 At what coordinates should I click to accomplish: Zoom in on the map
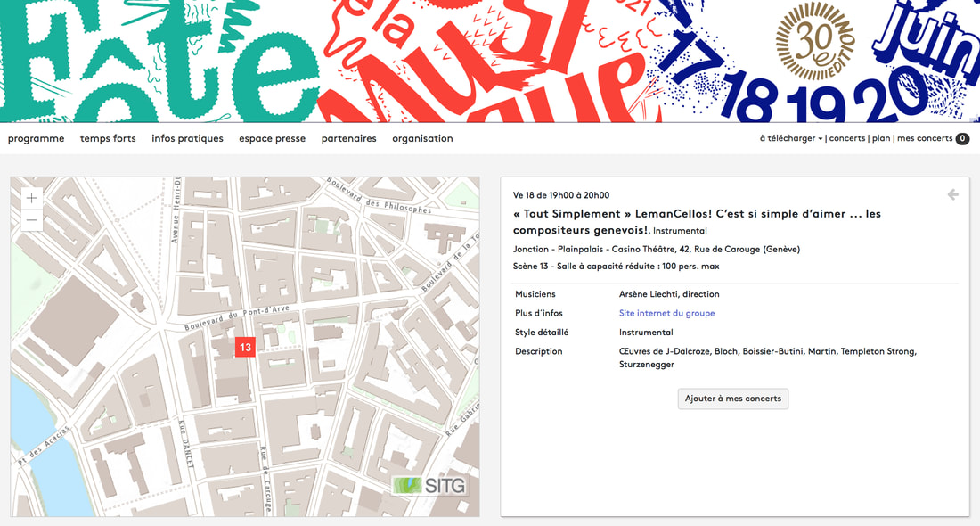click(32, 198)
